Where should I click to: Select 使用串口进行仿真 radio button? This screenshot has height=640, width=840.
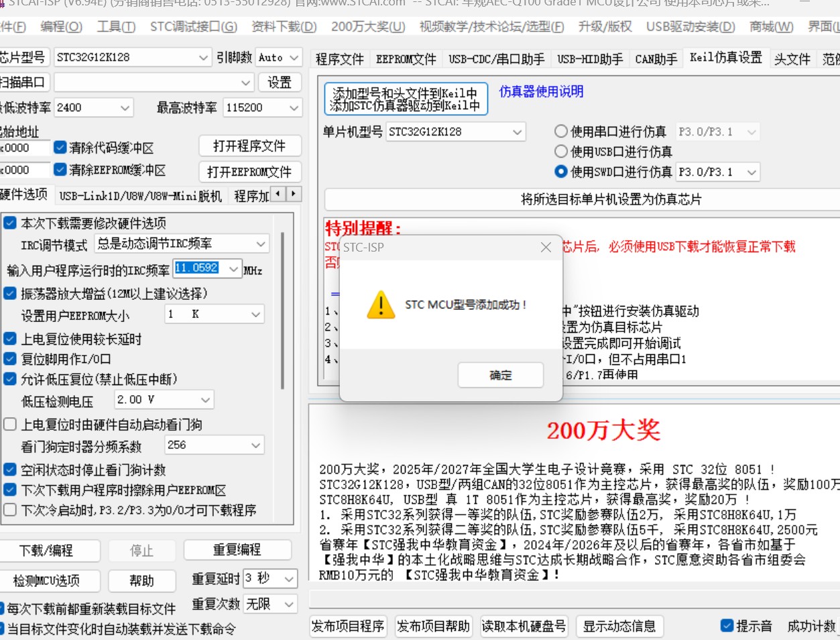click(561, 131)
